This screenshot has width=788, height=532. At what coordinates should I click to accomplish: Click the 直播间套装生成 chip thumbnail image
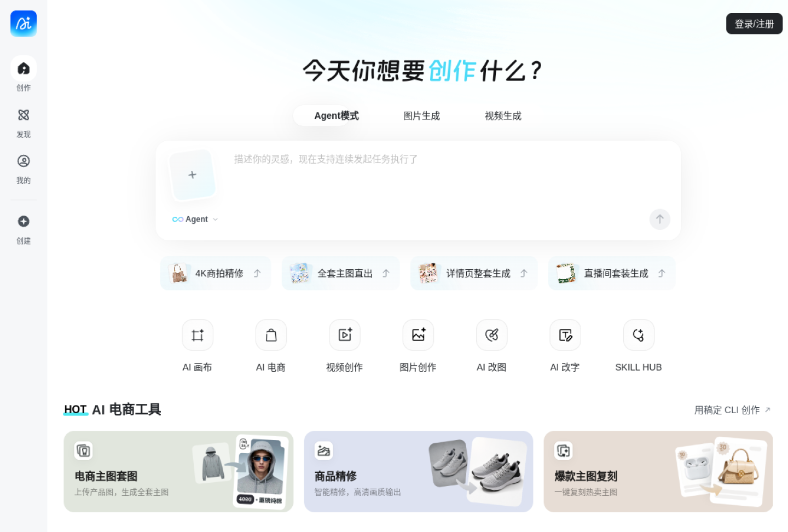click(566, 273)
